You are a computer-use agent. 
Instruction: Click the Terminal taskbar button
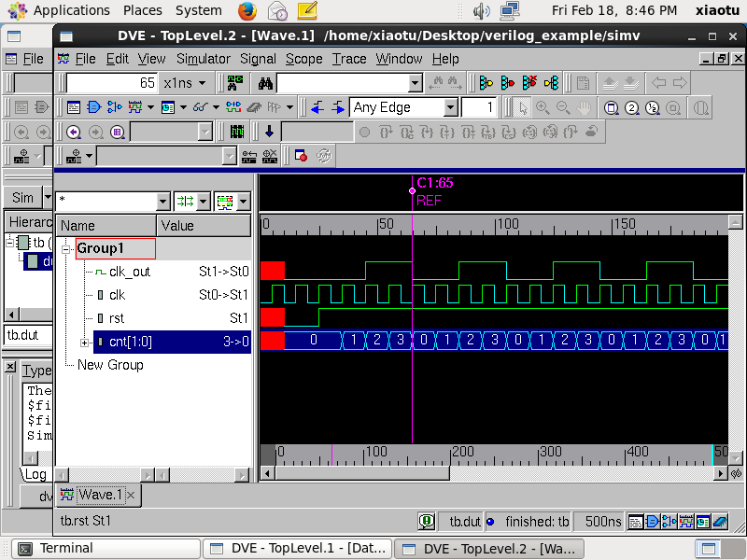[x=106, y=549]
